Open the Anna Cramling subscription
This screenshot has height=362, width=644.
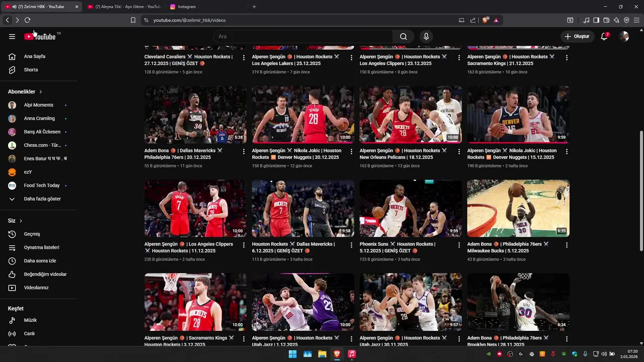(x=38, y=119)
